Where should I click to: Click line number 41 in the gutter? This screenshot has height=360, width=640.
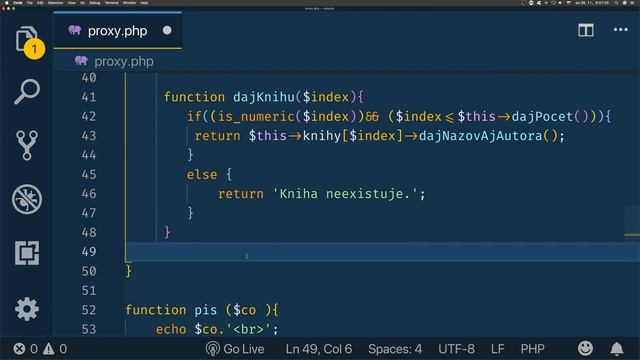(x=89, y=97)
